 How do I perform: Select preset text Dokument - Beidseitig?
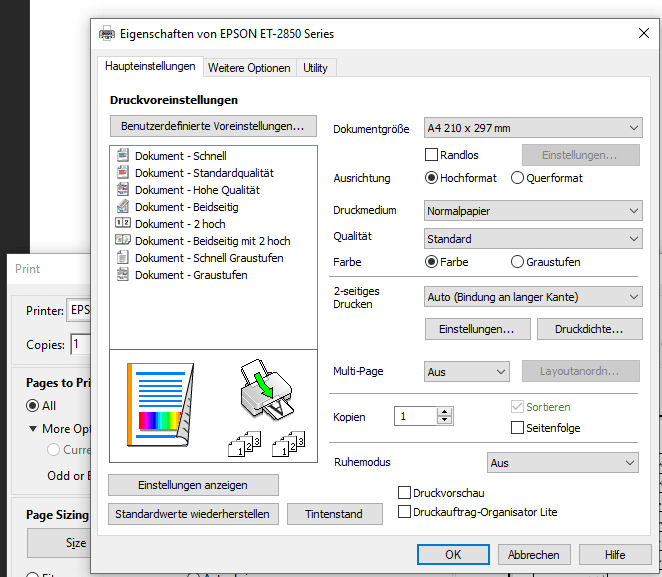(x=187, y=207)
